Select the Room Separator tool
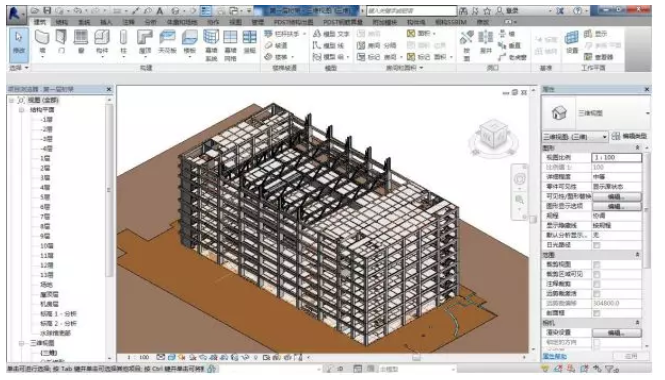This screenshot has height=380, width=665. click(x=377, y=45)
